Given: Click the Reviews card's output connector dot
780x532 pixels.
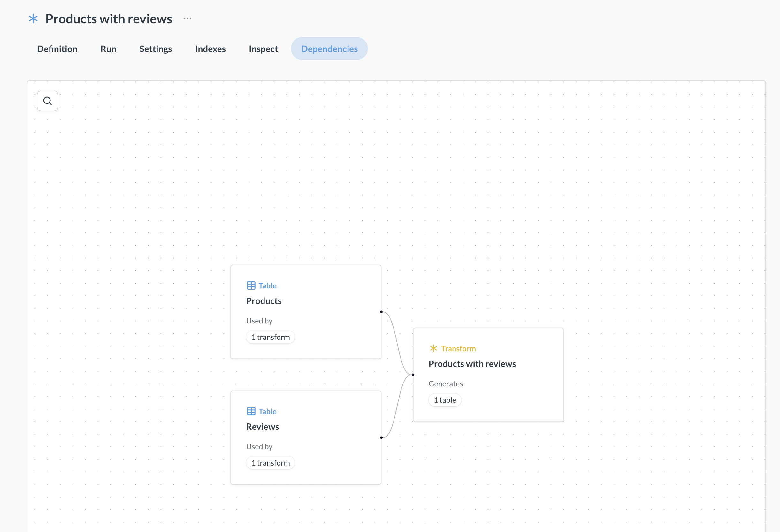Looking at the screenshot, I should tap(381, 438).
